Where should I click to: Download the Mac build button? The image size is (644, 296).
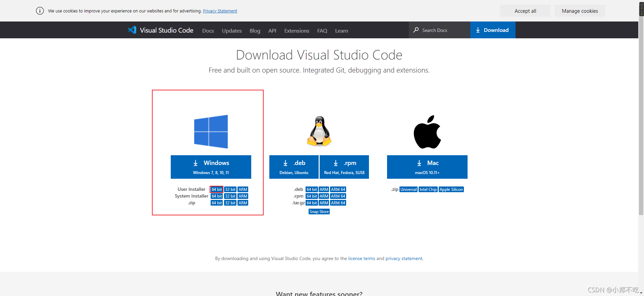(x=427, y=167)
